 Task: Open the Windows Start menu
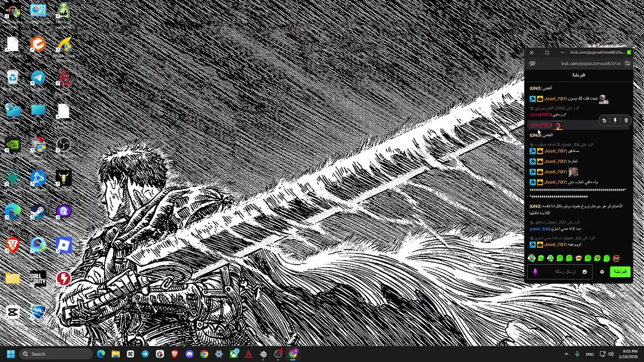tap(11, 354)
